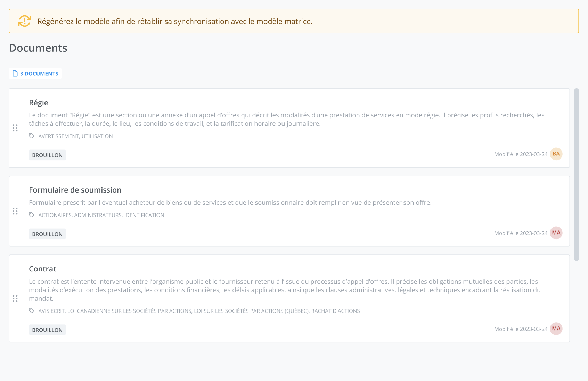
Task: Click the sync warning icon in banner
Action: pyautogui.click(x=24, y=21)
